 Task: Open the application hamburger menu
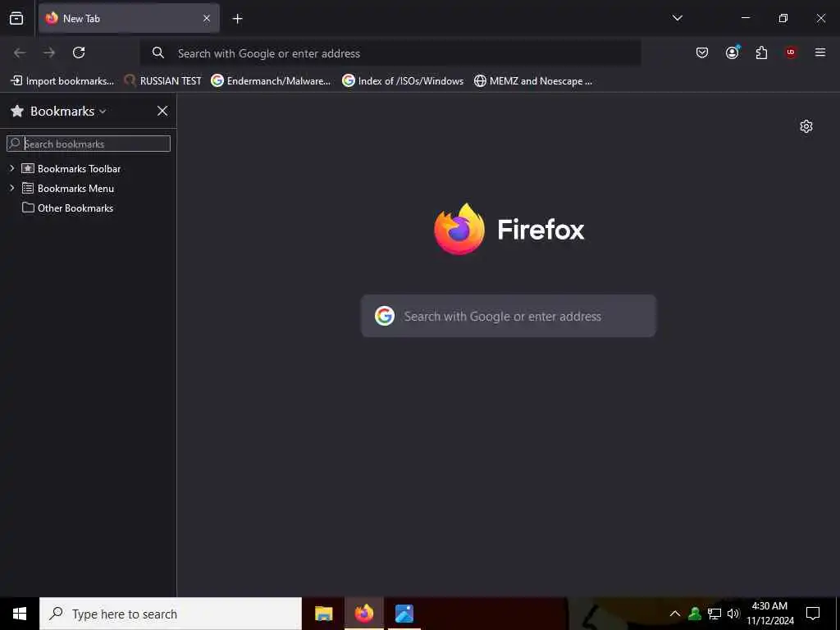pos(819,52)
